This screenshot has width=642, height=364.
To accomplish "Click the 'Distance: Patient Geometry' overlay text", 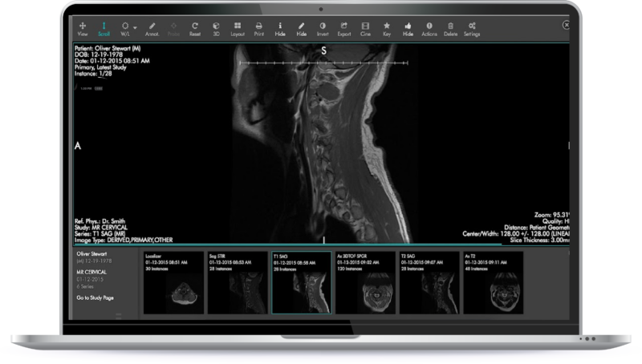I will click(x=537, y=228).
